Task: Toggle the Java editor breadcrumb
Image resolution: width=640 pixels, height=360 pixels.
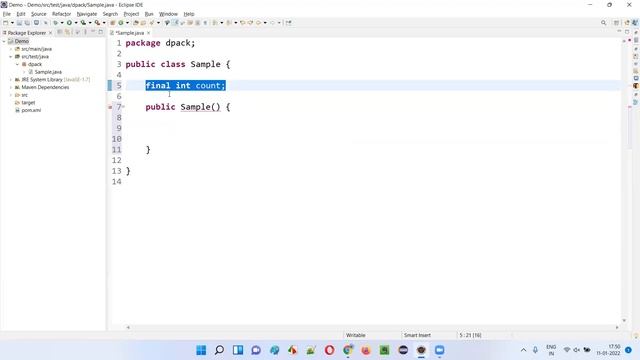Action: coord(167,23)
